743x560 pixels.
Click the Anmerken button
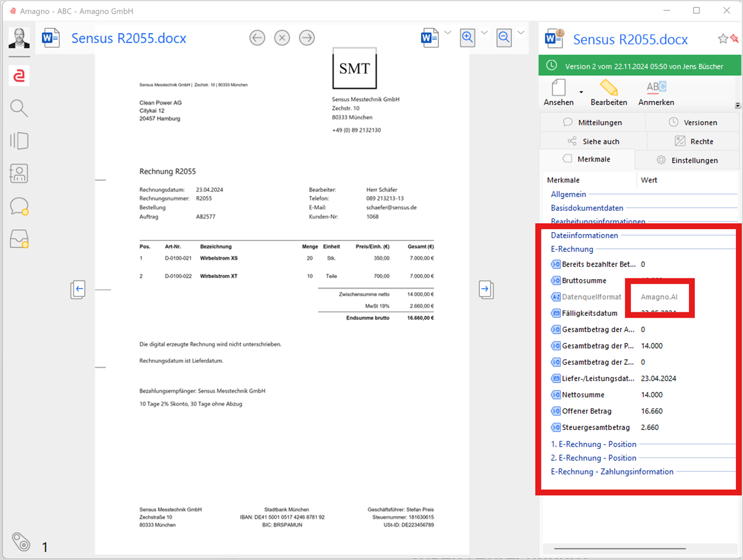(656, 93)
